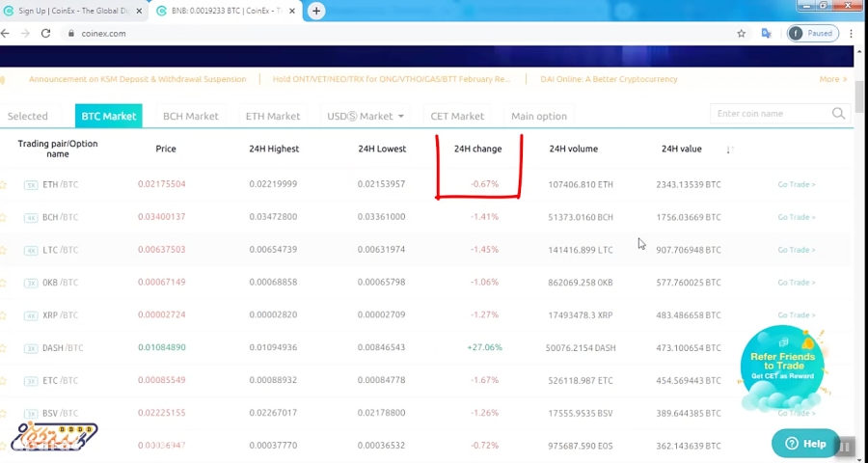Click the 3X leverage badge for ETC
The height and width of the screenshot is (463, 868).
click(31, 381)
